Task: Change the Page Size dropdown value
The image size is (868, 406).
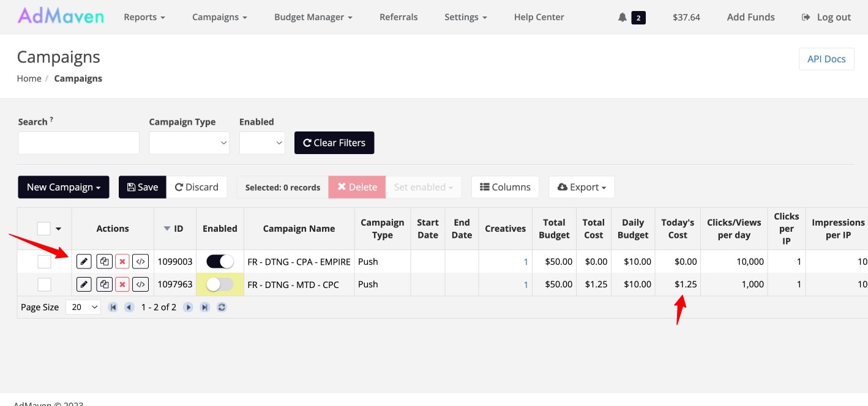Action: [83, 307]
